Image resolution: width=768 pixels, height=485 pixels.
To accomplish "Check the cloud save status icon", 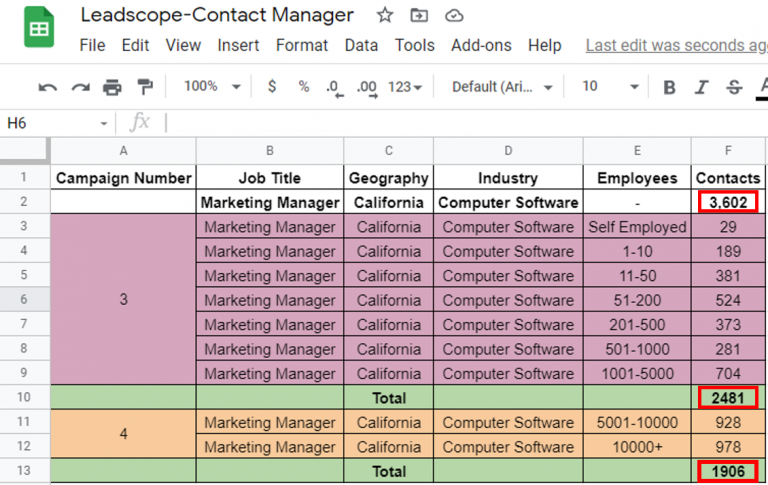I will 454,16.
